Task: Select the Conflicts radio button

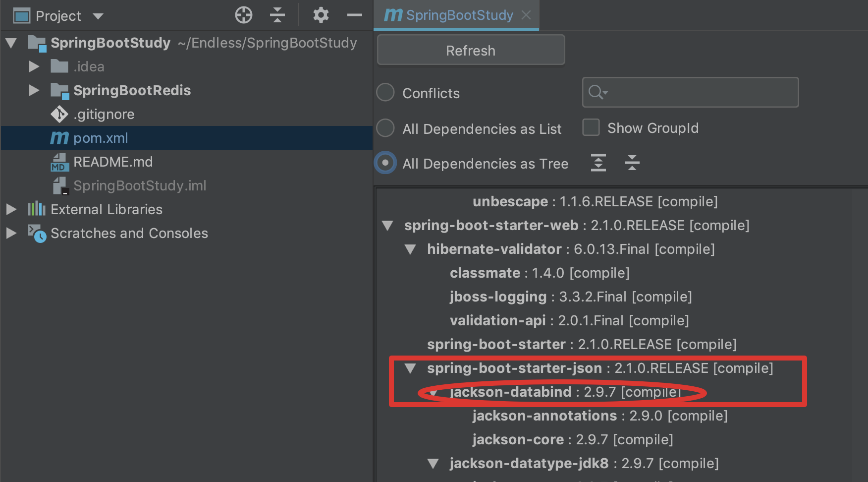Action: click(x=385, y=92)
